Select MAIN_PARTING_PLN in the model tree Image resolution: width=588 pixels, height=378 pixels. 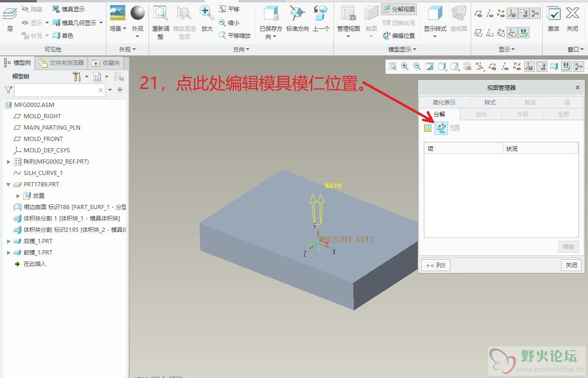(52, 128)
